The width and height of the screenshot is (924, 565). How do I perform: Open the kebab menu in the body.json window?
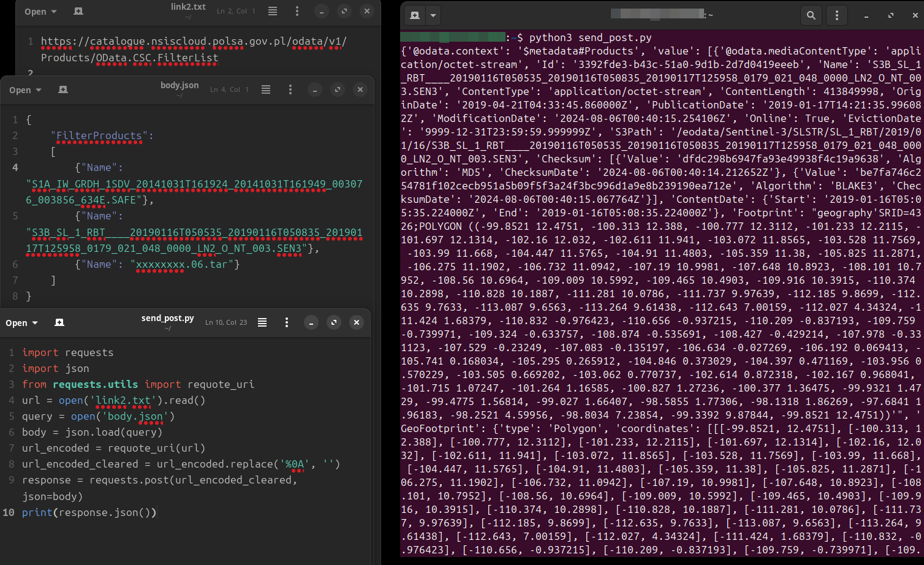(x=290, y=89)
